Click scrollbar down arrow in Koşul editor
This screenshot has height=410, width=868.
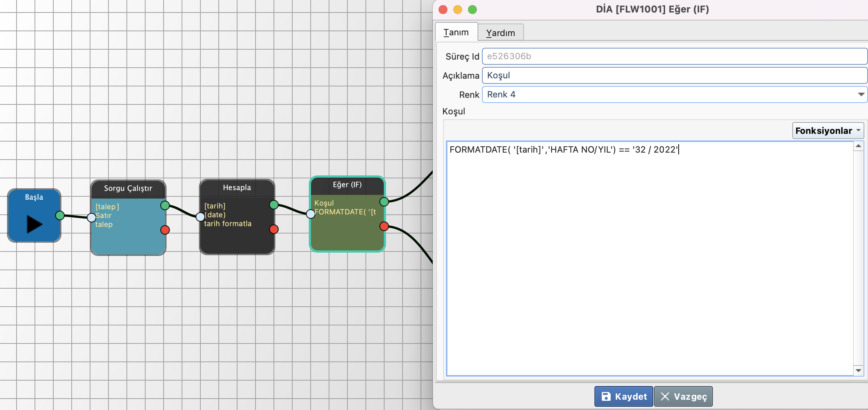point(858,370)
